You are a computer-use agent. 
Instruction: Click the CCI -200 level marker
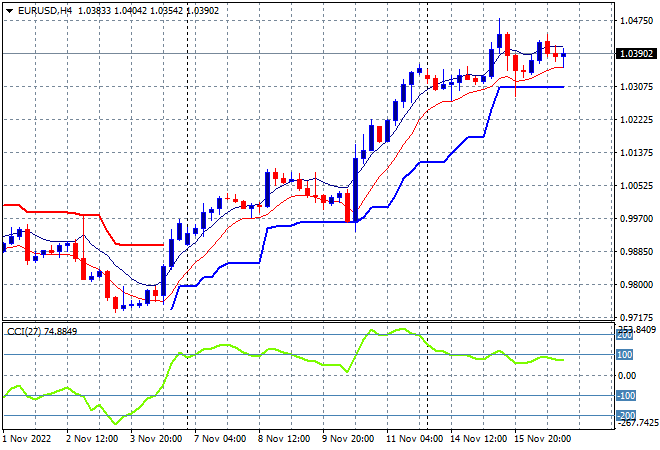(626, 415)
